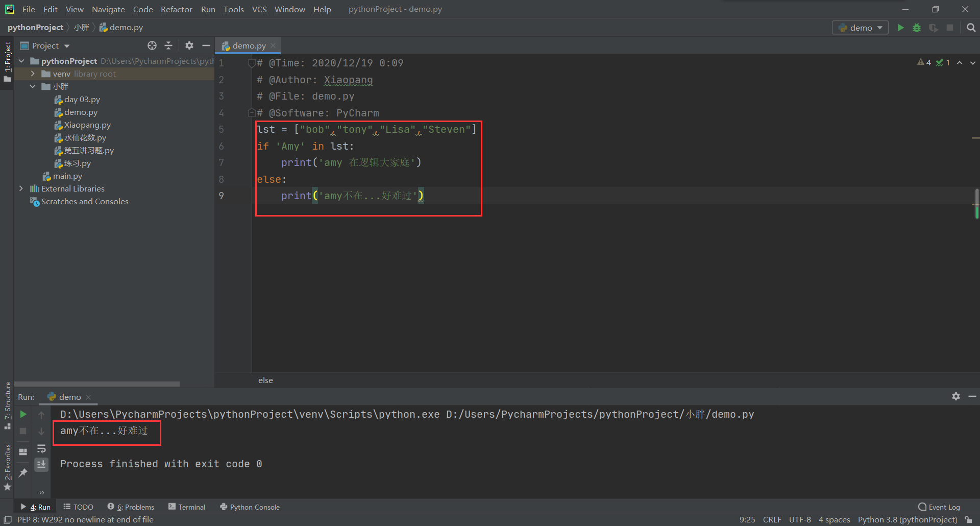Viewport: 980px width, 526px height.
Task: Open the Python 3.8 interpreter selector
Action: [908, 519]
